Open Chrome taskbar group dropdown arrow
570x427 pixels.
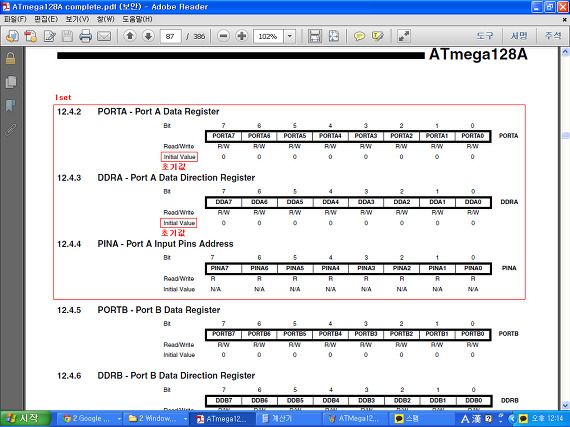coord(119,419)
